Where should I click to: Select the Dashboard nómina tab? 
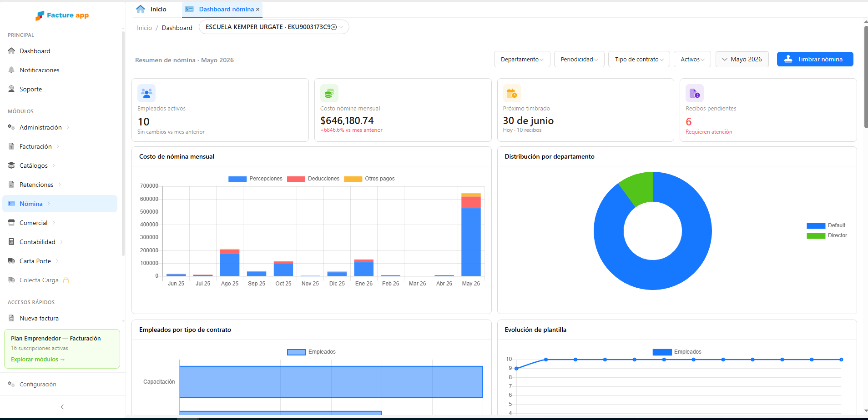222,9
